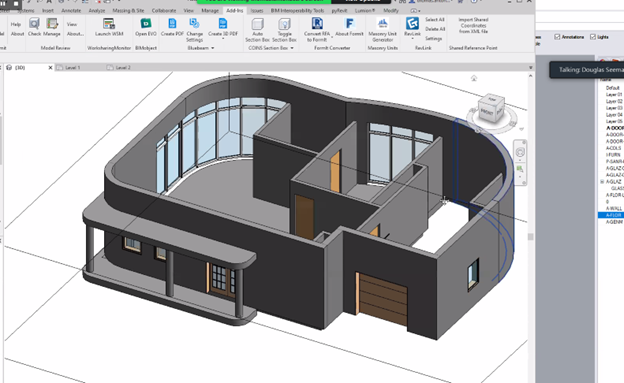
Task: Open the Analyze ribbon tab
Action: point(97,10)
